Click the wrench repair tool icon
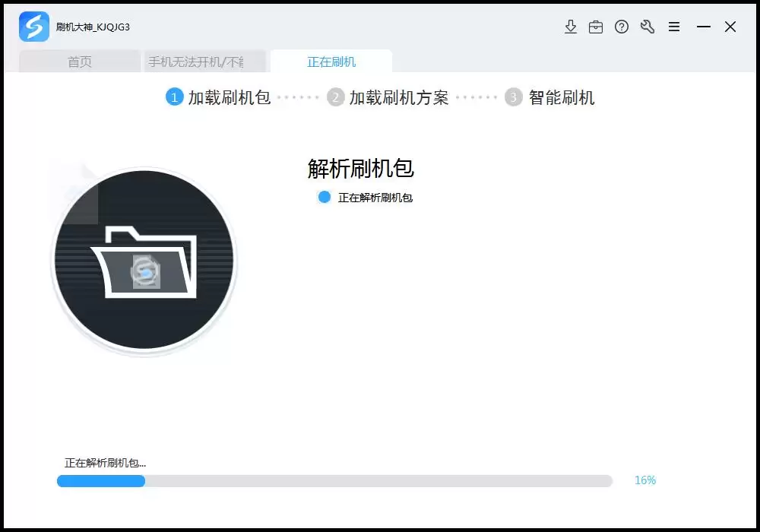760x532 pixels. 647,26
